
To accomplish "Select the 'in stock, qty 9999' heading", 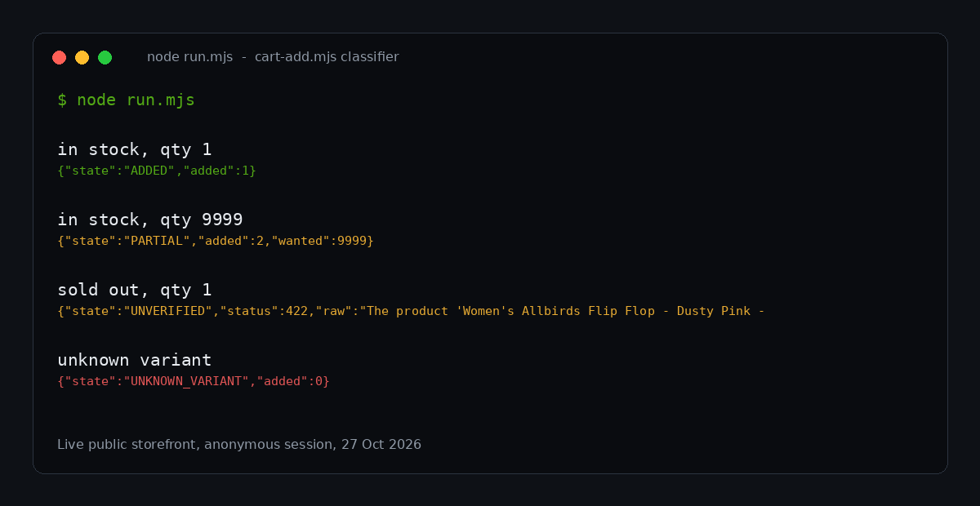I will click(150, 220).
